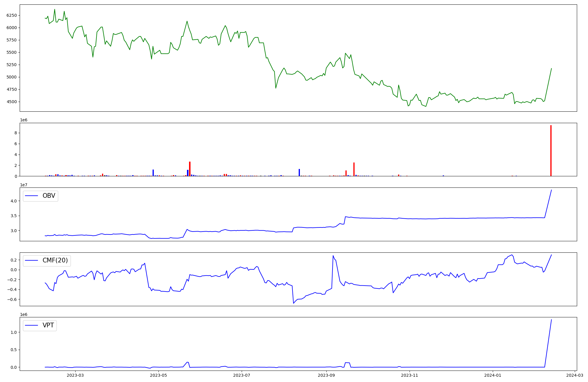The height and width of the screenshot is (382, 588).
Task: Click the 1.0 tick label on VPT axis
Action: pos(14,332)
